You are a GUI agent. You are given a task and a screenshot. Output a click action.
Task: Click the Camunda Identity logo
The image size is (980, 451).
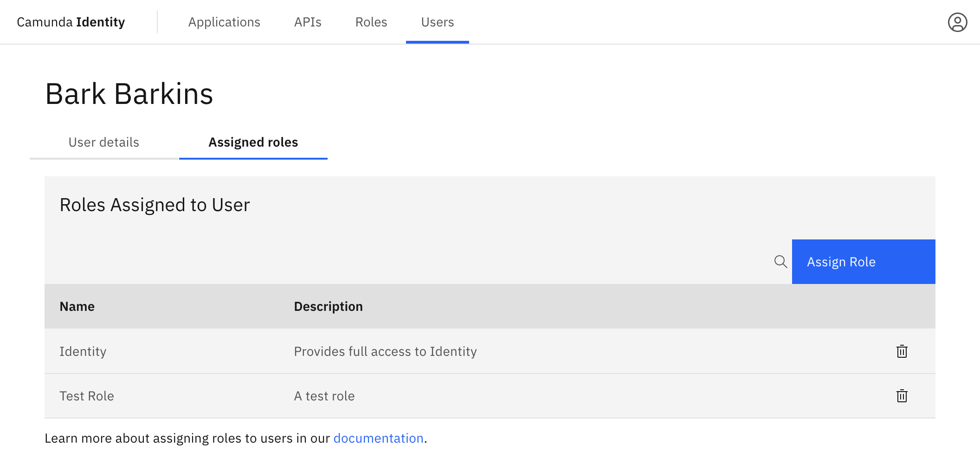point(71,22)
